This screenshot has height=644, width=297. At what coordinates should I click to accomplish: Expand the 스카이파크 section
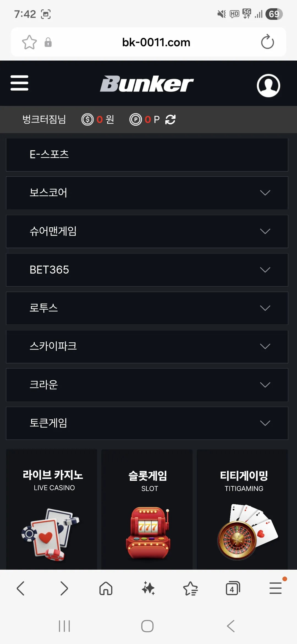coord(147,346)
